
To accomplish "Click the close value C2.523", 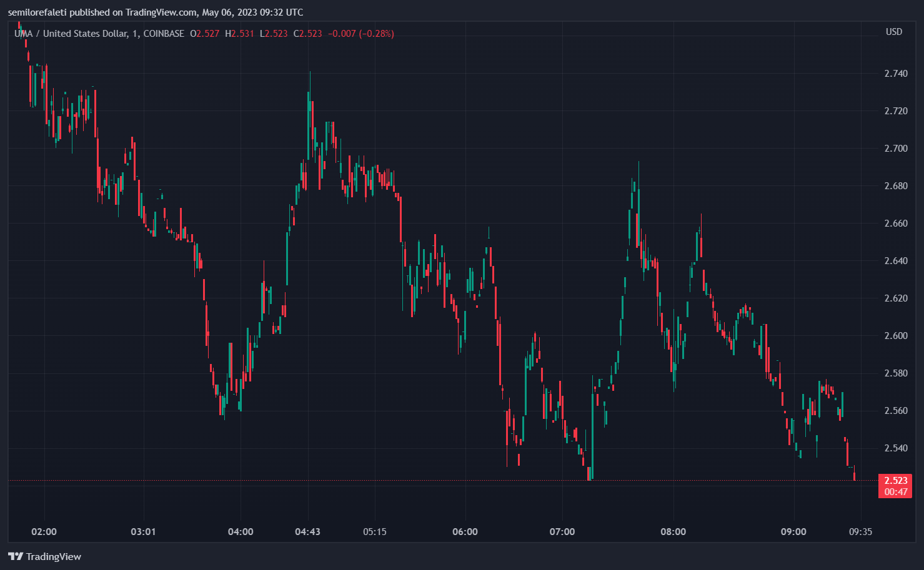I will (x=308, y=34).
